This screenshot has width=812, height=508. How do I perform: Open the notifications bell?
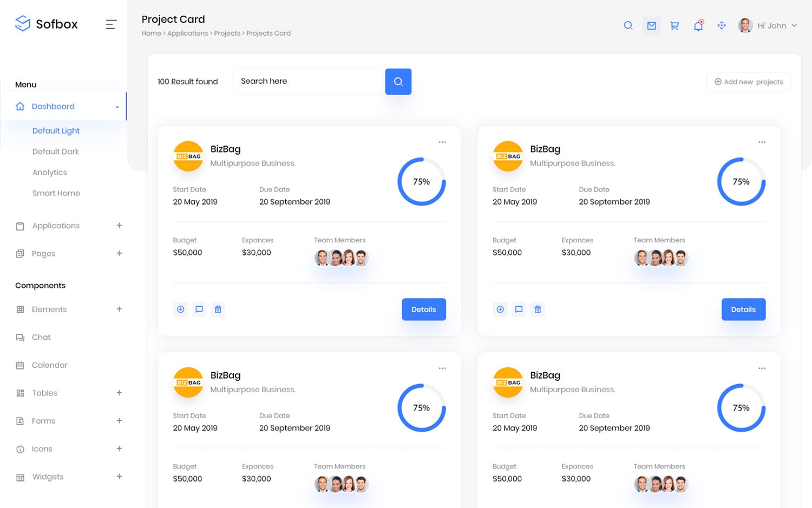tap(698, 25)
